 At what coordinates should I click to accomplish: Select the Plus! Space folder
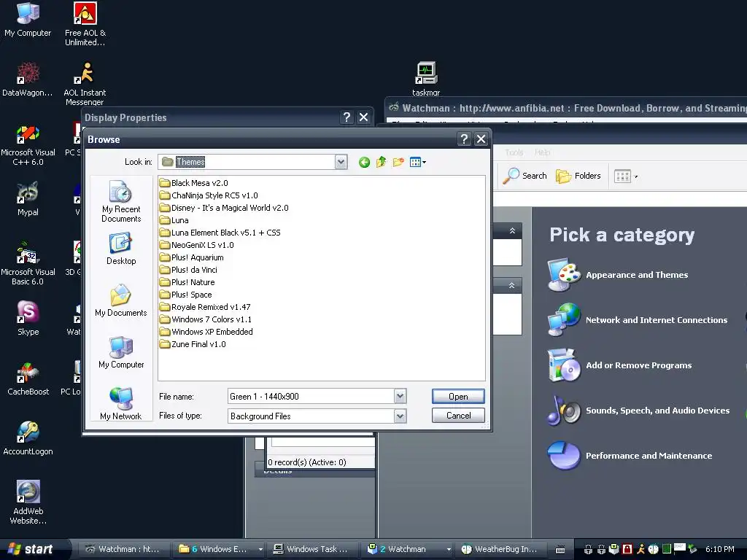pyautogui.click(x=186, y=295)
